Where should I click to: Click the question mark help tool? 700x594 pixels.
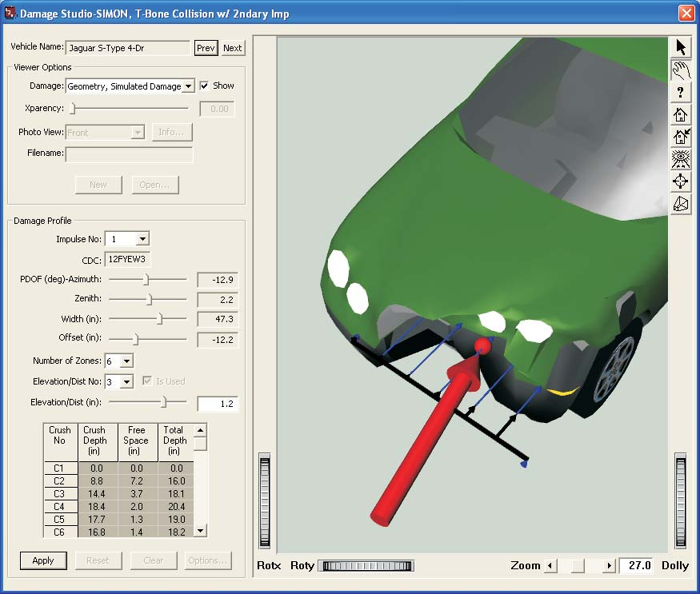(x=680, y=93)
